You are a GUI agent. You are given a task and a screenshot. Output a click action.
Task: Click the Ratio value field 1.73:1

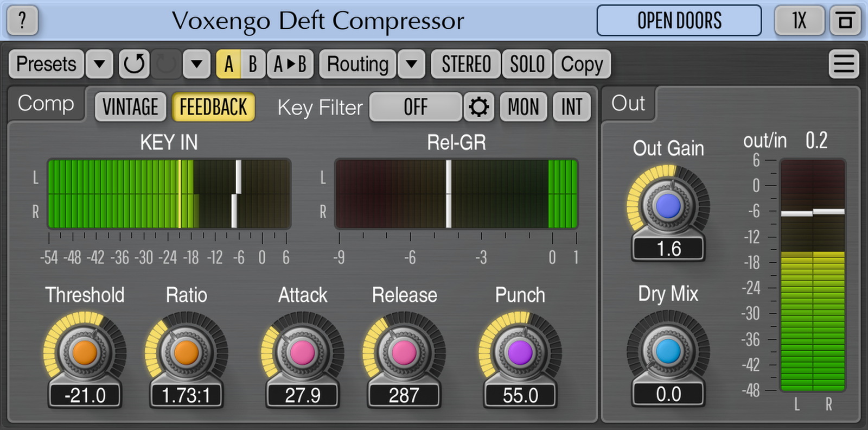186,395
